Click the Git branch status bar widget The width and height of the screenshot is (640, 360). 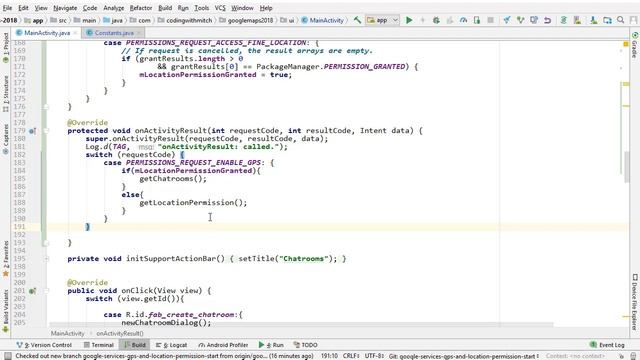point(464,356)
